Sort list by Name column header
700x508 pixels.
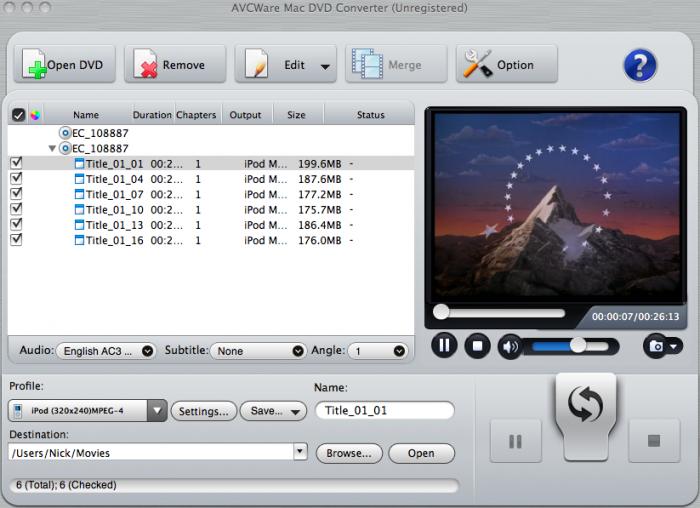coord(86,115)
